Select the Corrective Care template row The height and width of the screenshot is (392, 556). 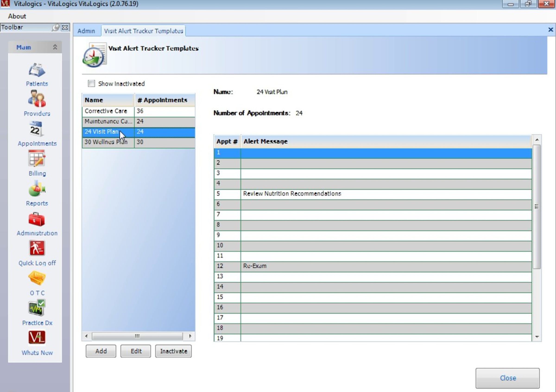pyautogui.click(x=106, y=111)
